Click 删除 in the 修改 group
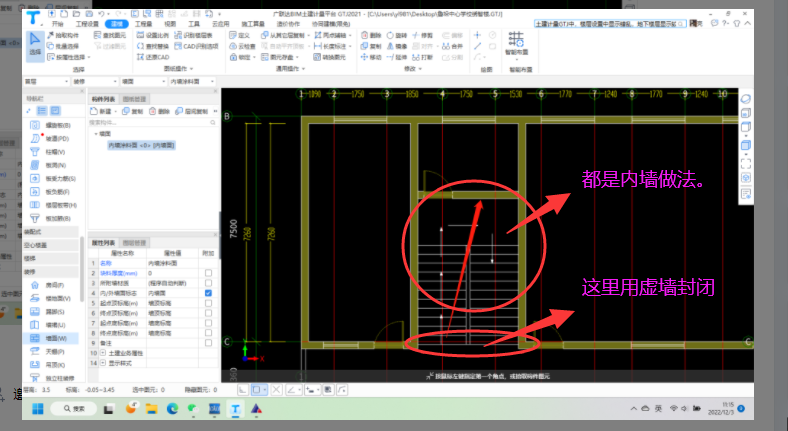788x431 pixels. click(371, 35)
